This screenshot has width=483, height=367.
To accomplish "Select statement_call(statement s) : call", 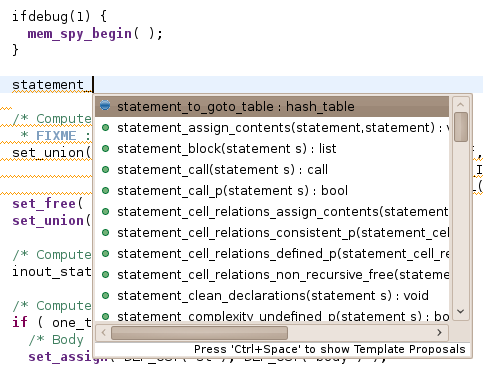I will [x=272, y=170].
